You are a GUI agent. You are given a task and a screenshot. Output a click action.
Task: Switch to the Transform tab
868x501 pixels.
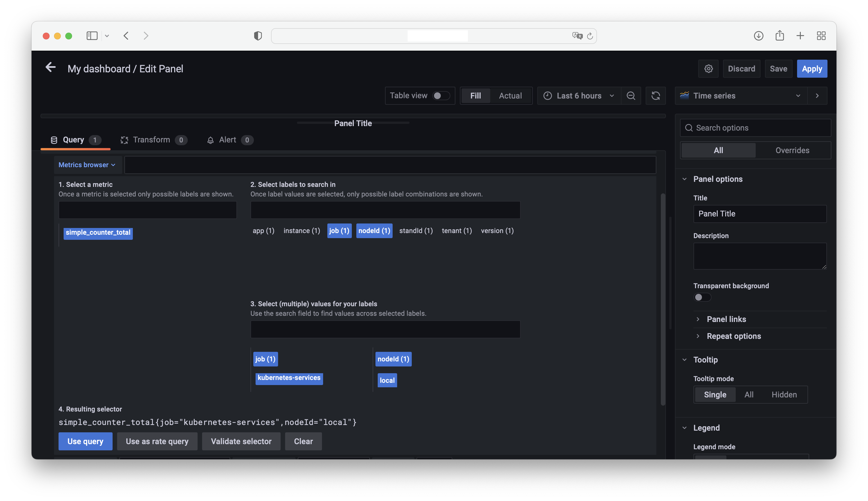153,140
